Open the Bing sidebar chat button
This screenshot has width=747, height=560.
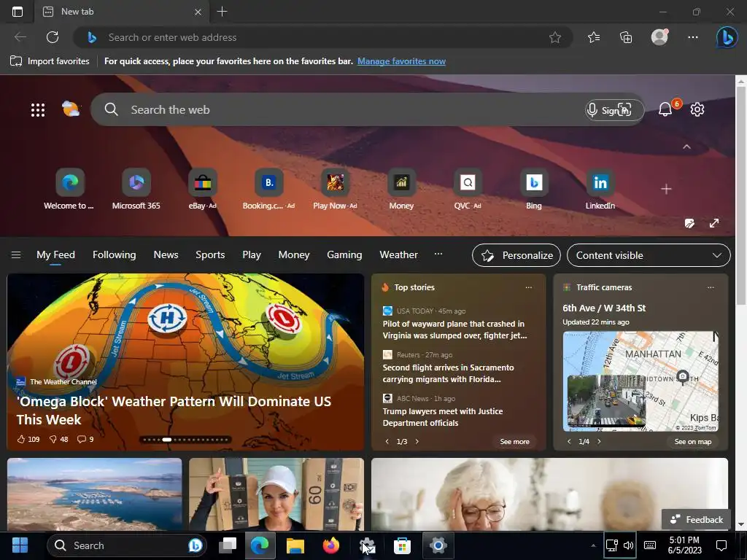pyautogui.click(x=727, y=37)
